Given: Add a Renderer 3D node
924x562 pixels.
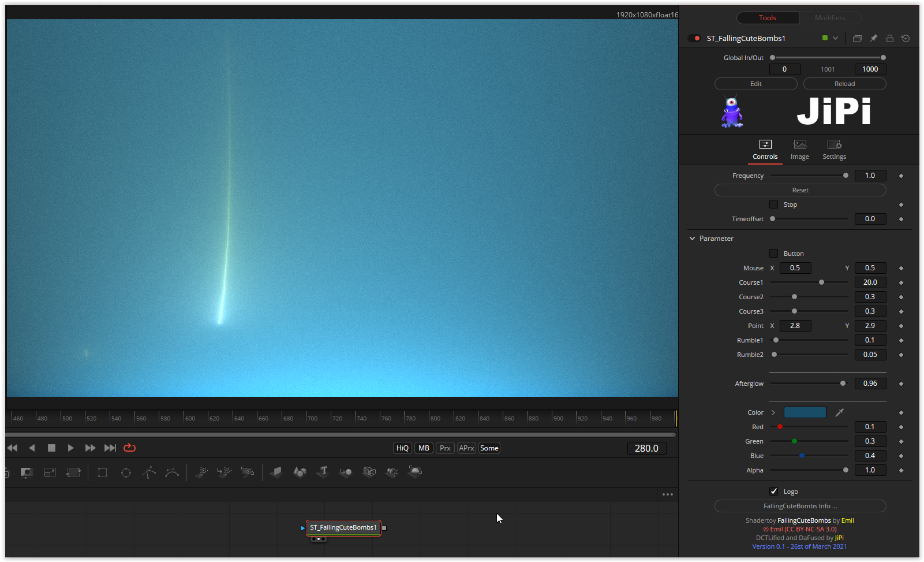Looking at the screenshot, I should (x=415, y=472).
